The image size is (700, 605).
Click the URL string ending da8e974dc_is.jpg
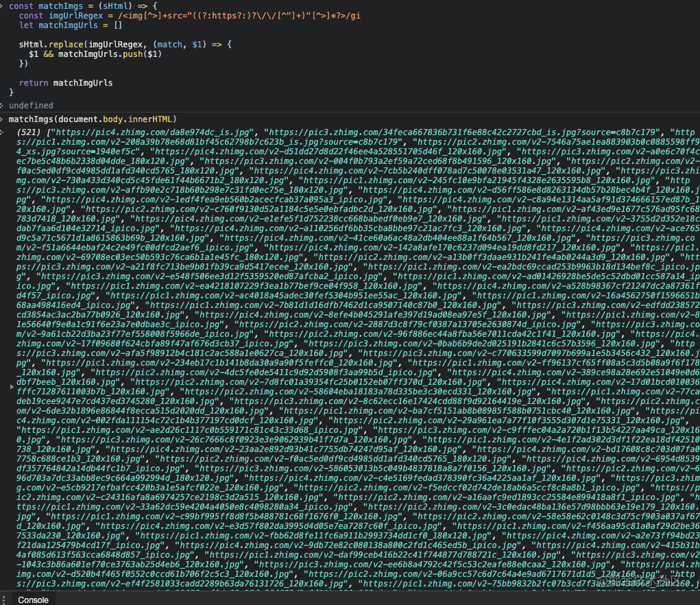152,132
